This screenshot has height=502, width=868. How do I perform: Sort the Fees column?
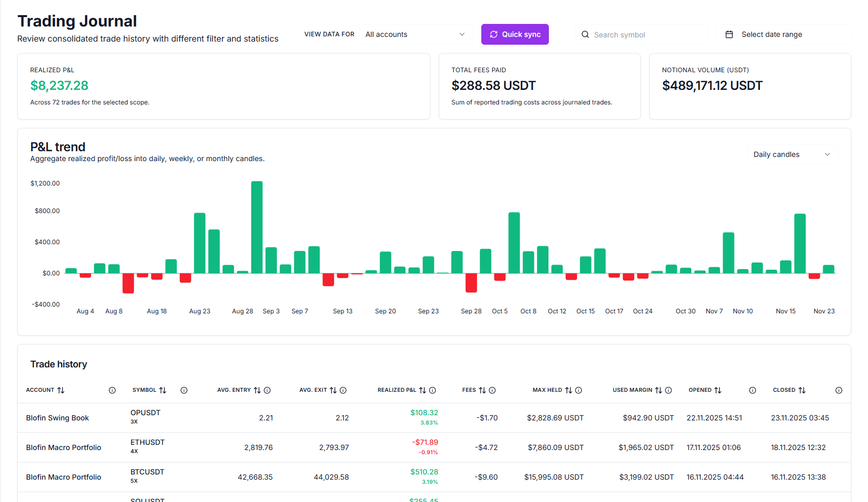pos(483,390)
